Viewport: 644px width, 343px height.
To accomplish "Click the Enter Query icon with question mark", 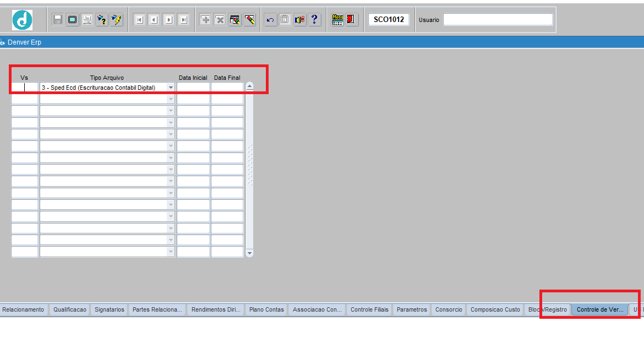I will click(102, 20).
